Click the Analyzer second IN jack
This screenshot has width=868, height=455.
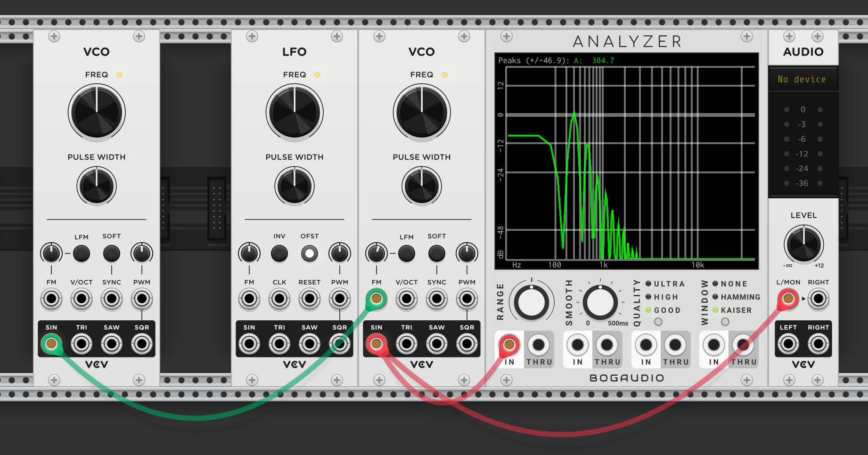tap(578, 345)
